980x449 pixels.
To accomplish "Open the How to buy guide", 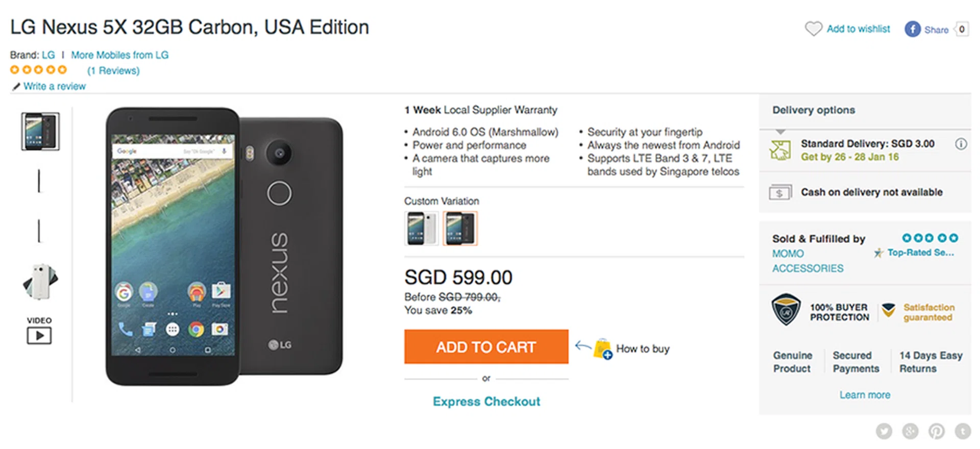I will point(642,349).
